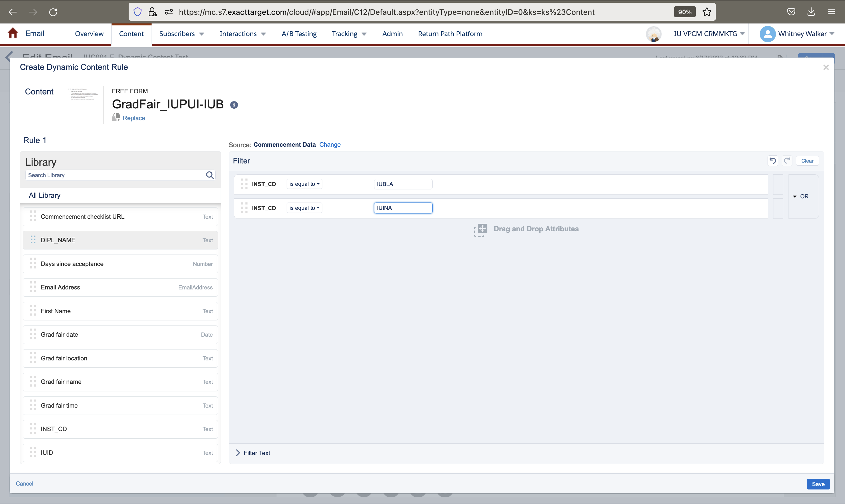This screenshot has width=845, height=504.
Task: Click the drag handle of DIPL_NAME
Action: tap(33, 240)
